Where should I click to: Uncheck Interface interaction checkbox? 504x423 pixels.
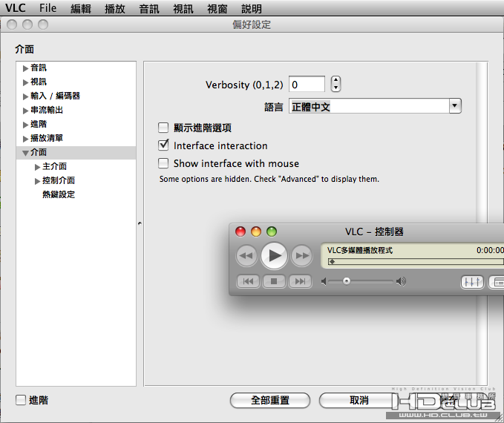click(x=163, y=145)
